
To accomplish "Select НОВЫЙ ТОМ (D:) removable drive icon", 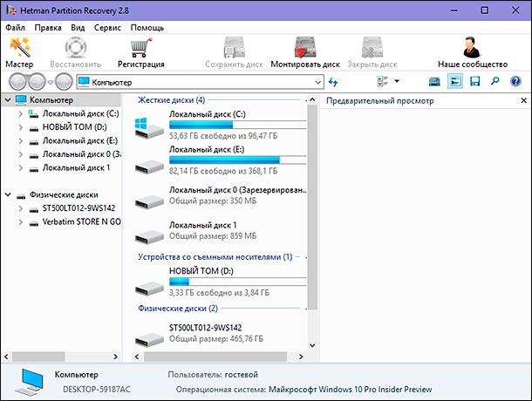I will pyautogui.click(x=149, y=288).
